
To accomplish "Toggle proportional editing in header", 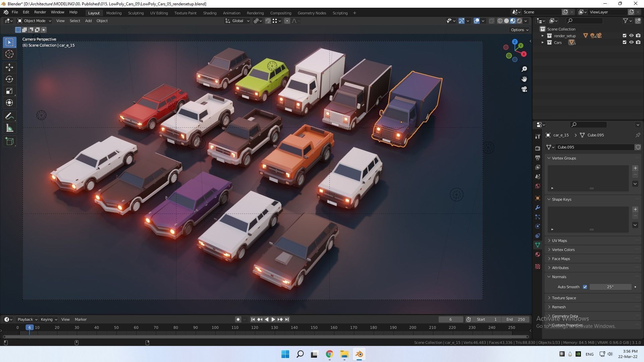I will pyautogui.click(x=287, y=21).
